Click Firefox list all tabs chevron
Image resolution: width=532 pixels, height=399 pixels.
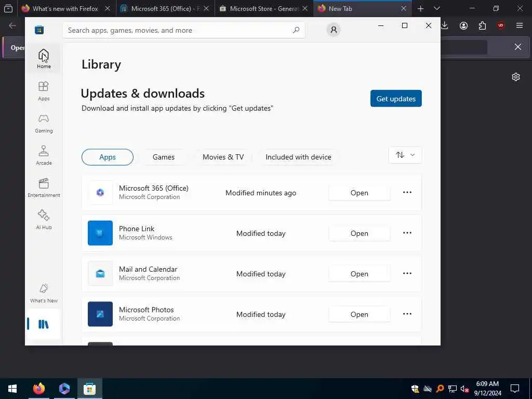436,8
